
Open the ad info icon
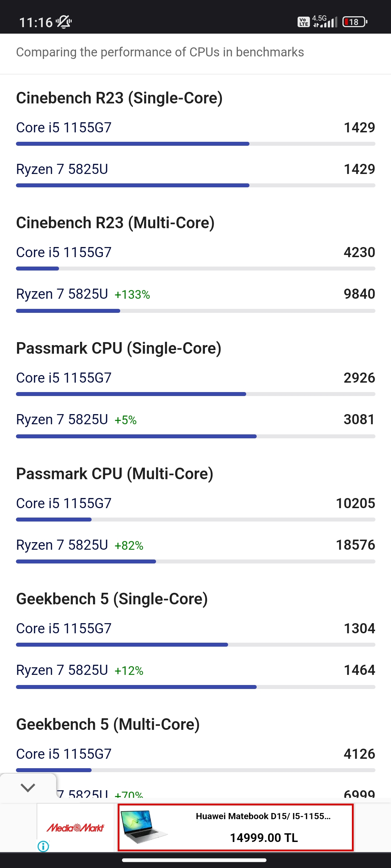tap(43, 846)
